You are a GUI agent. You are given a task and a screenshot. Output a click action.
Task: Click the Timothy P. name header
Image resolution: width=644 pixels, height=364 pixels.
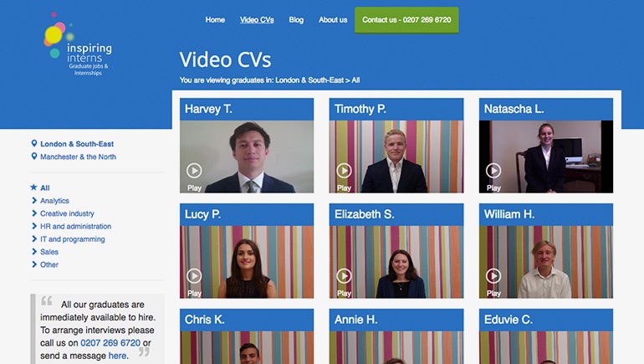click(x=396, y=109)
